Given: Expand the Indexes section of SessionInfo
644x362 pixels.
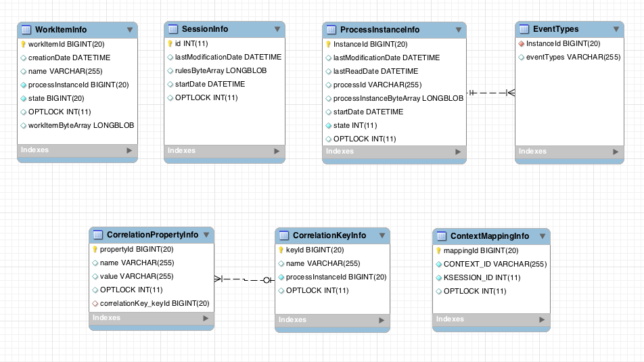Looking at the screenshot, I should click(276, 152).
